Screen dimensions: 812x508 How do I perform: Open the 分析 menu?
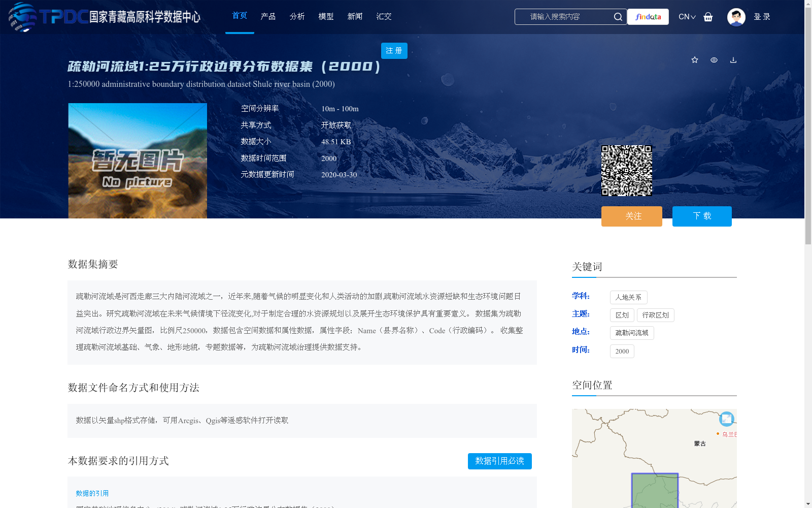297,16
